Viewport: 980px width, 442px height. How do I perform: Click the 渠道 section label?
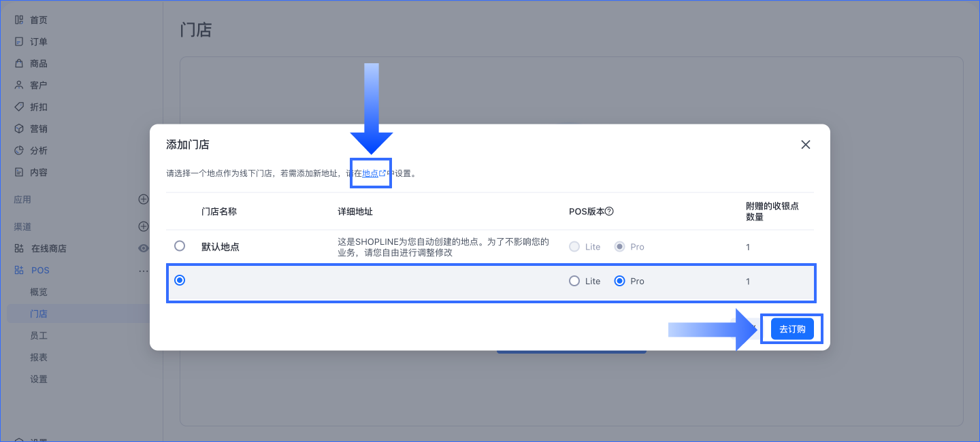pyautogui.click(x=22, y=226)
